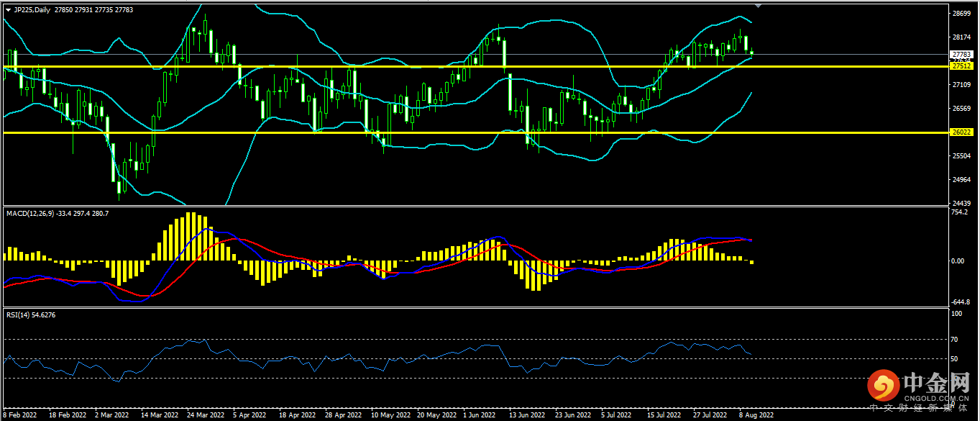Click the 24439 price scale value
The width and height of the screenshot is (980, 421).
pyautogui.click(x=961, y=203)
